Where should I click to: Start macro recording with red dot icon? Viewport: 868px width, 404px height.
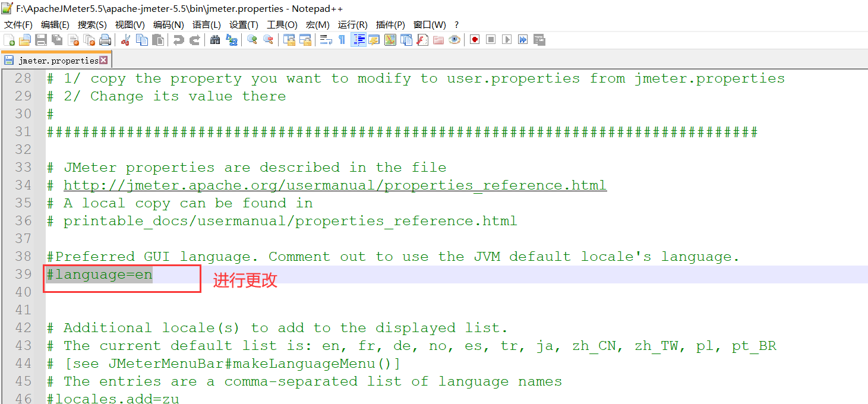coord(475,40)
